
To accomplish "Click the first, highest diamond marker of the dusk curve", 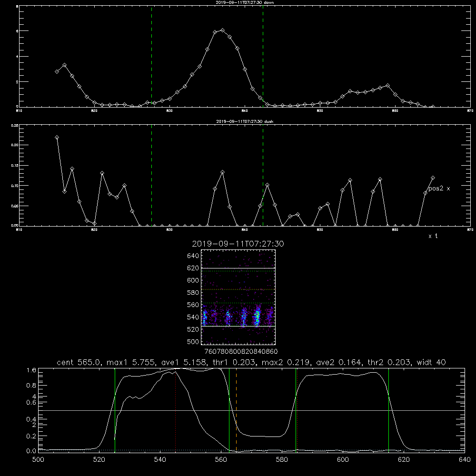I will pyautogui.click(x=57, y=137).
